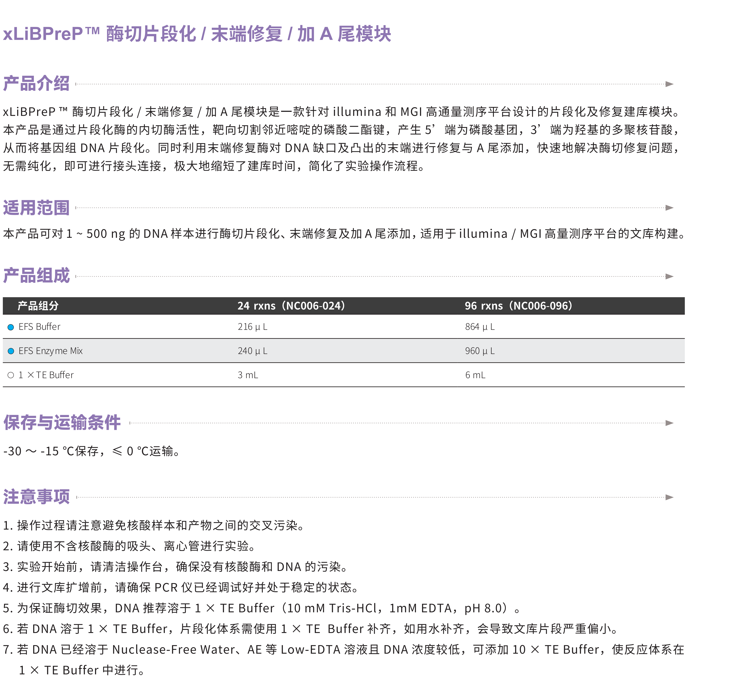Image resolution: width=736 pixels, height=700 pixels.
Task: Click the last line 1 × TE Buffer 中进行
Action: (x=82, y=671)
